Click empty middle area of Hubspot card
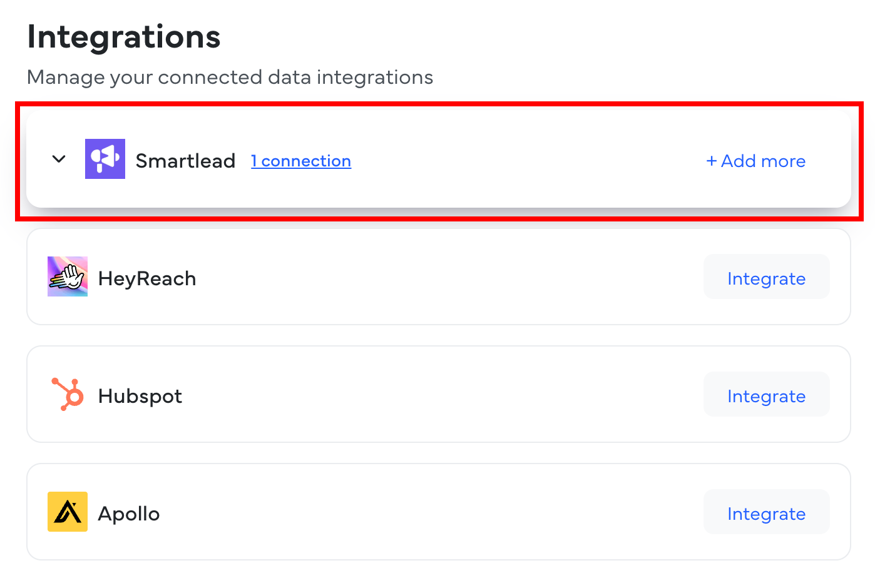Viewport: 875px width, 588px height. tap(438, 395)
